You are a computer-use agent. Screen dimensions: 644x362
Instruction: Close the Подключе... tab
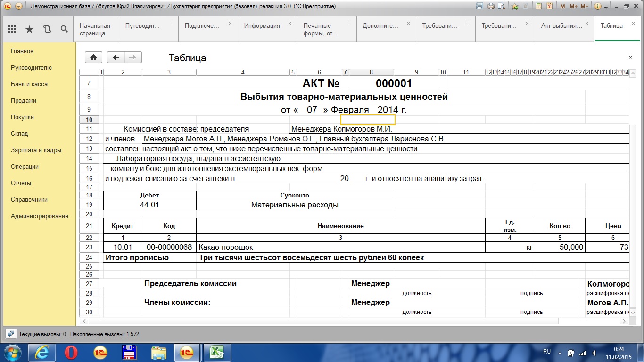click(230, 23)
